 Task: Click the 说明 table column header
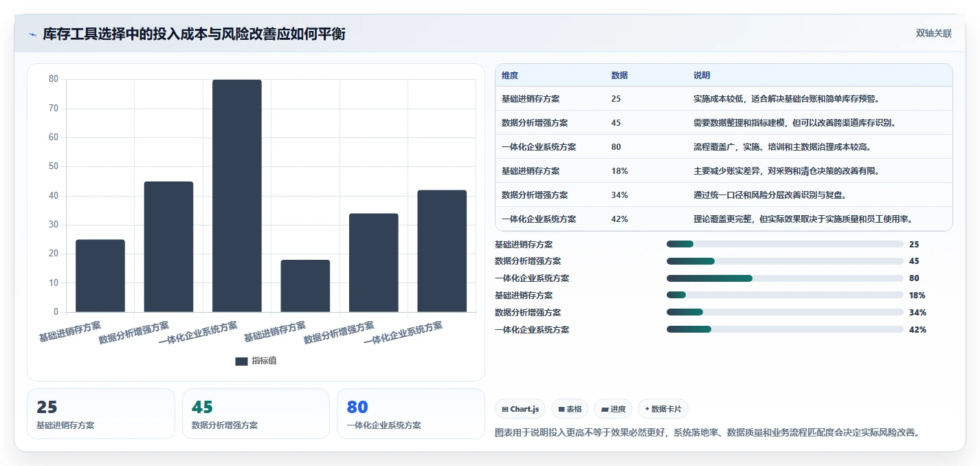[702, 75]
